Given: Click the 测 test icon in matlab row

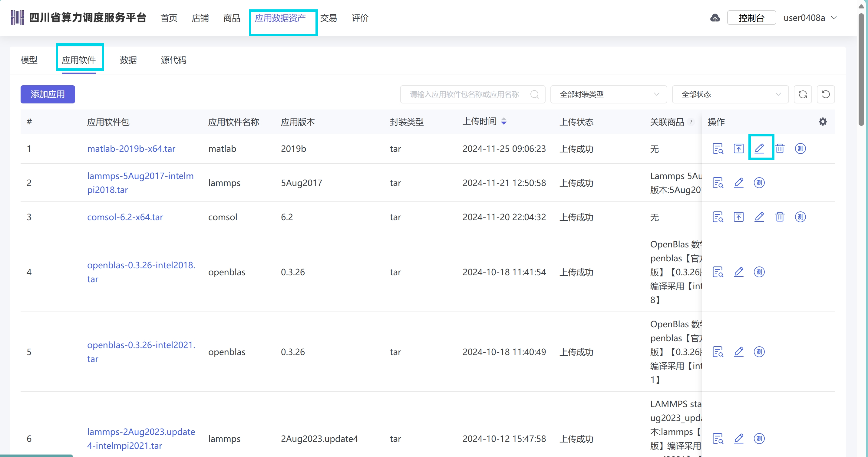Looking at the screenshot, I should [x=800, y=149].
